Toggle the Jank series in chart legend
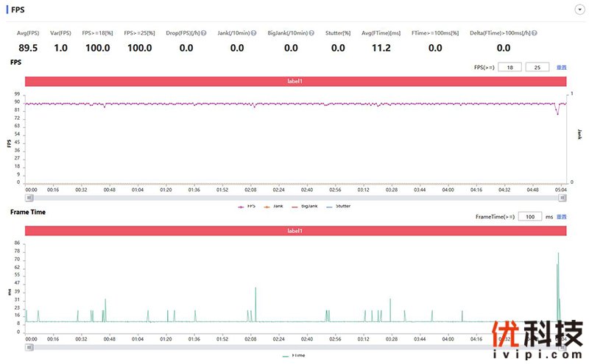Screen dimensions: 589x364 pyautogui.click(x=274, y=207)
